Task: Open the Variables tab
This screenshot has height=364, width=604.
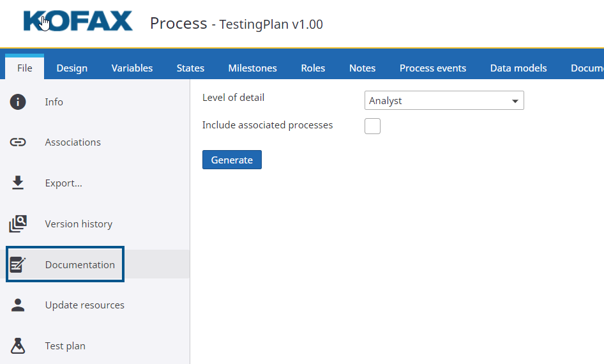Action: [x=132, y=68]
